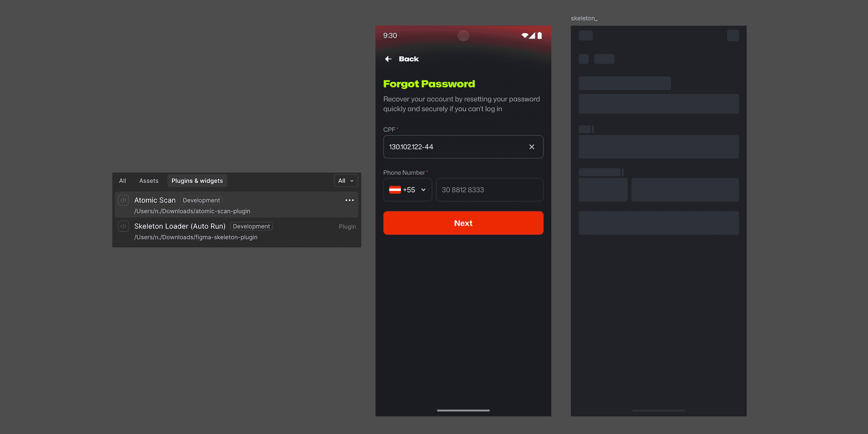
Task: Click the recover your account description text
Action: click(x=462, y=104)
